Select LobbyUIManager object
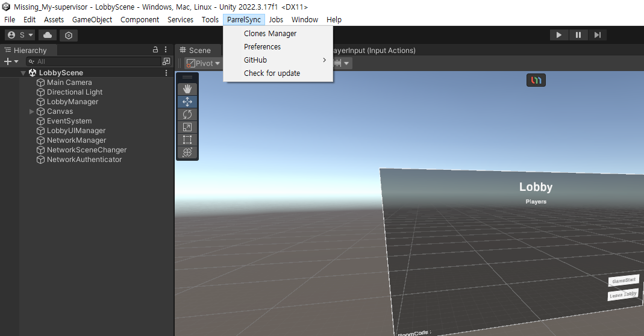 coord(77,131)
